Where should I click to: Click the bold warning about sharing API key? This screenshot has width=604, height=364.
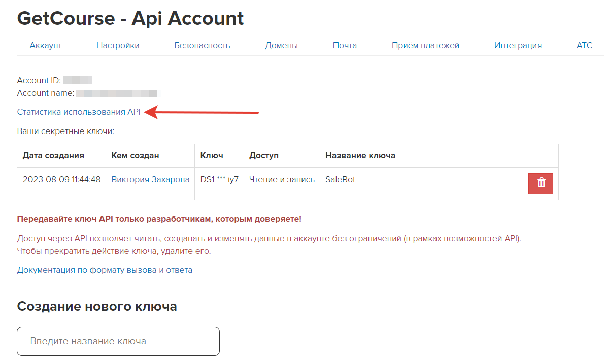(x=159, y=219)
